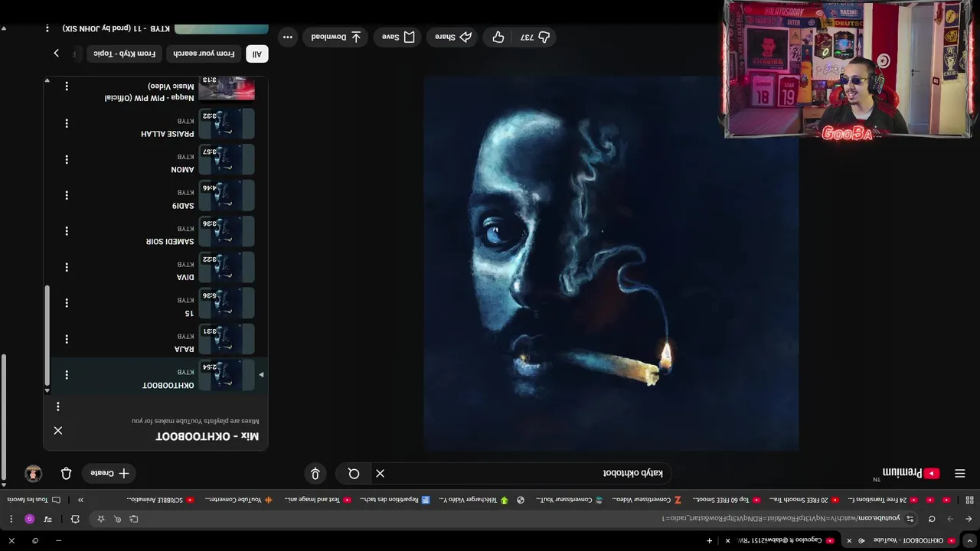Click the purple browser profile icon
This screenshot has width=980, height=551.
29,519
